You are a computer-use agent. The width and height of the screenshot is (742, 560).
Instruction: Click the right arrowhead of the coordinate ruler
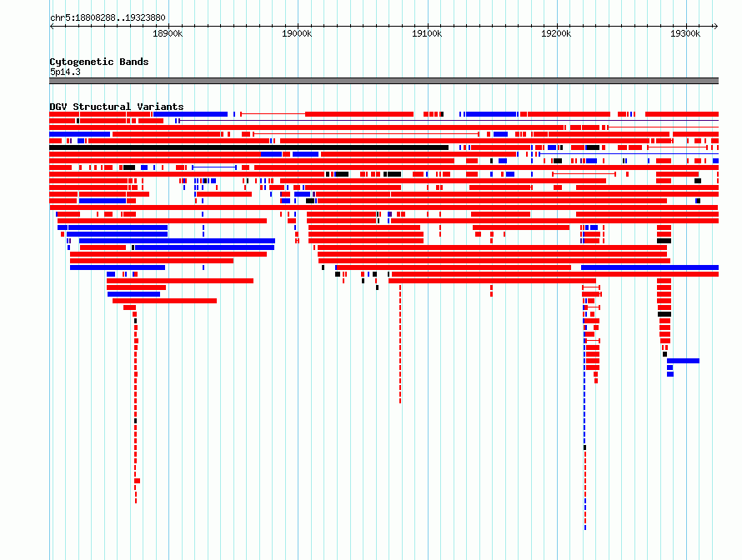[x=716, y=27]
